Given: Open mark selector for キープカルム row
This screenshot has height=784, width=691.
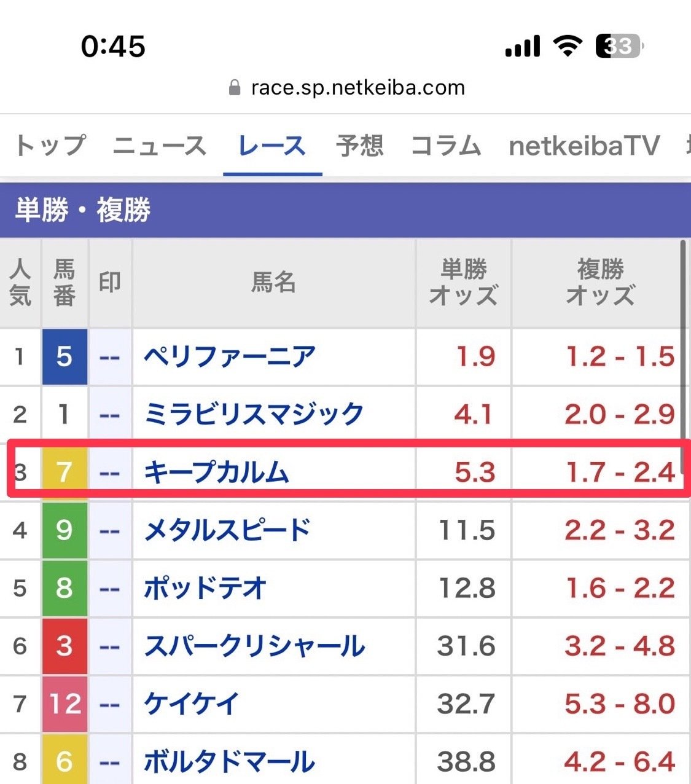Looking at the screenshot, I should (x=110, y=472).
